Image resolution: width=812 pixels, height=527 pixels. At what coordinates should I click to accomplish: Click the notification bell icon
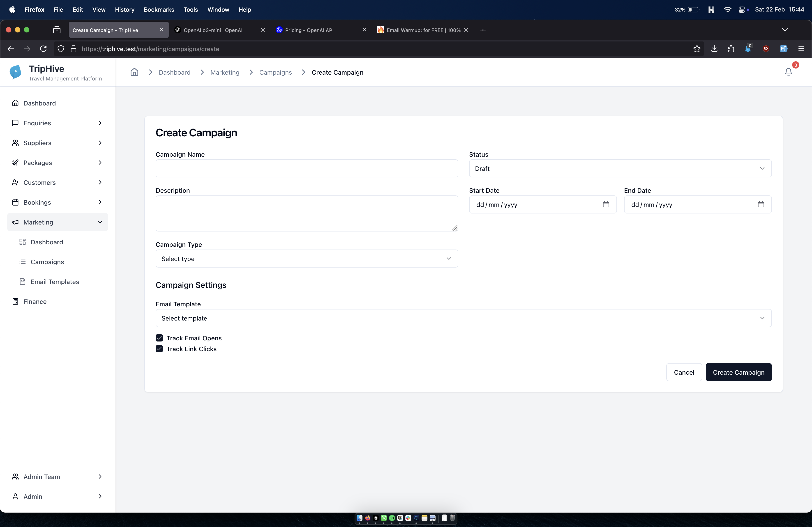788,72
